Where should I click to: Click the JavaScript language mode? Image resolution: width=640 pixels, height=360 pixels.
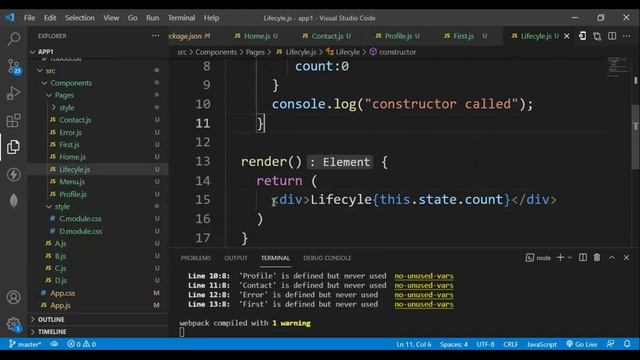tap(542, 344)
